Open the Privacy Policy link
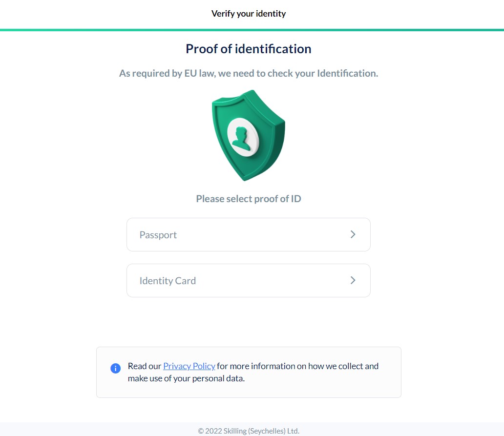This screenshot has width=504, height=436. [189, 366]
